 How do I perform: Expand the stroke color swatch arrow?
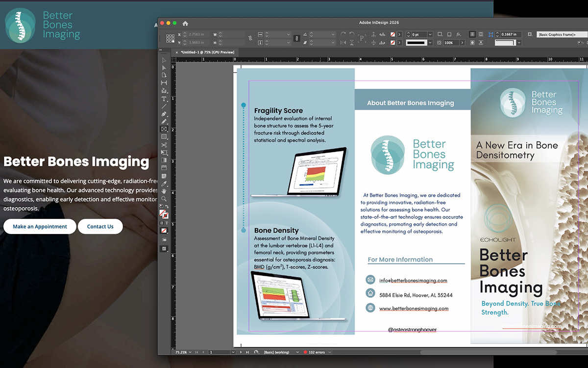coord(399,43)
